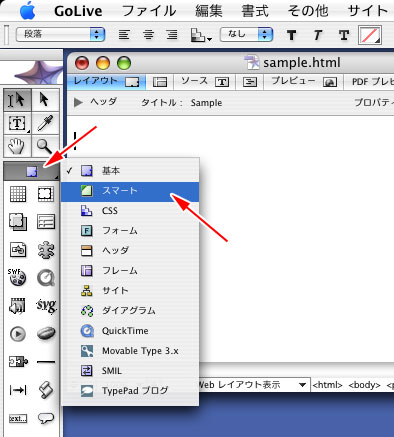Select the <body> tag in markup bar
Viewport: 394px width, 437px height.
pyautogui.click(x=364, y=385)
